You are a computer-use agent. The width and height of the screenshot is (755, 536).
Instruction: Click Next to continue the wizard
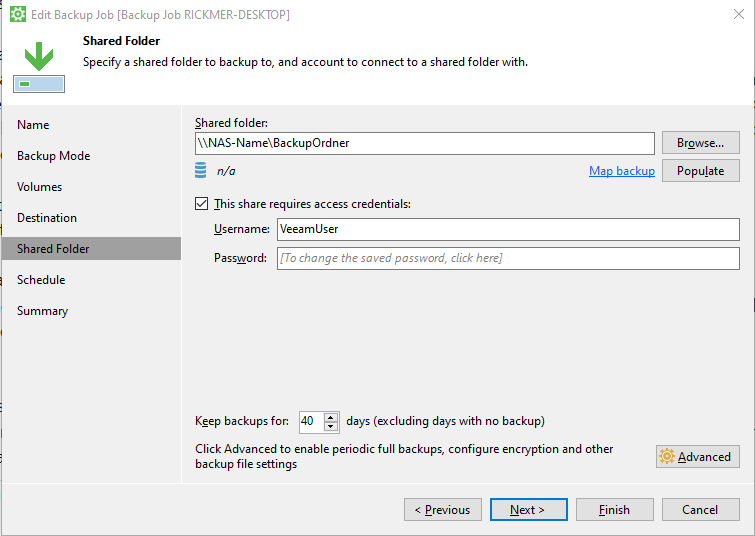coord(528,510)
